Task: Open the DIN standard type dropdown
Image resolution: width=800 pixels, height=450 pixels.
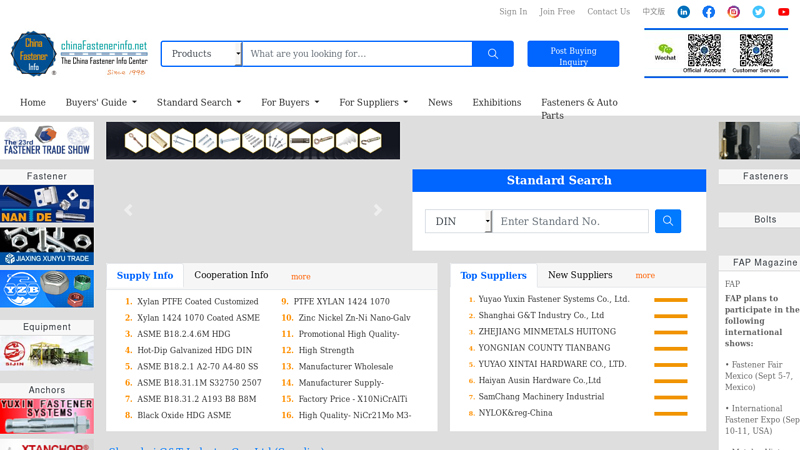Action: (458, 221)
